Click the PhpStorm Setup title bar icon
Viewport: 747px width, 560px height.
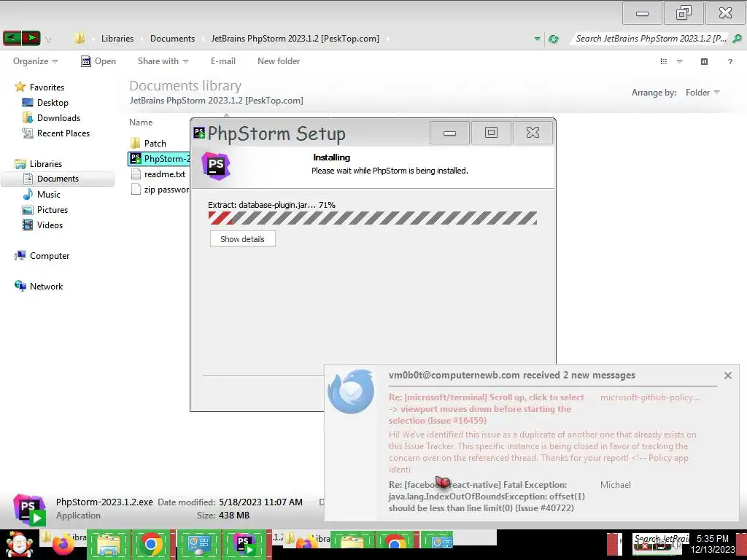[x=199, y=133]
